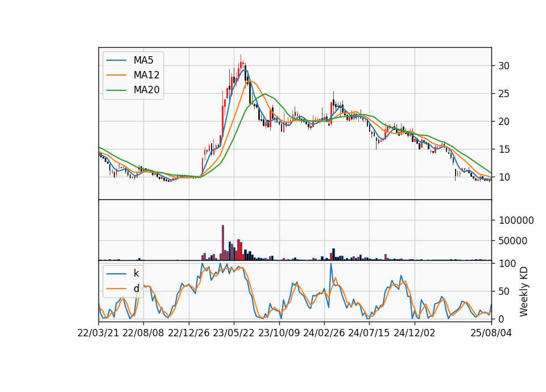
Task: Click the date label 24/12/02
Action: [415, 333]
